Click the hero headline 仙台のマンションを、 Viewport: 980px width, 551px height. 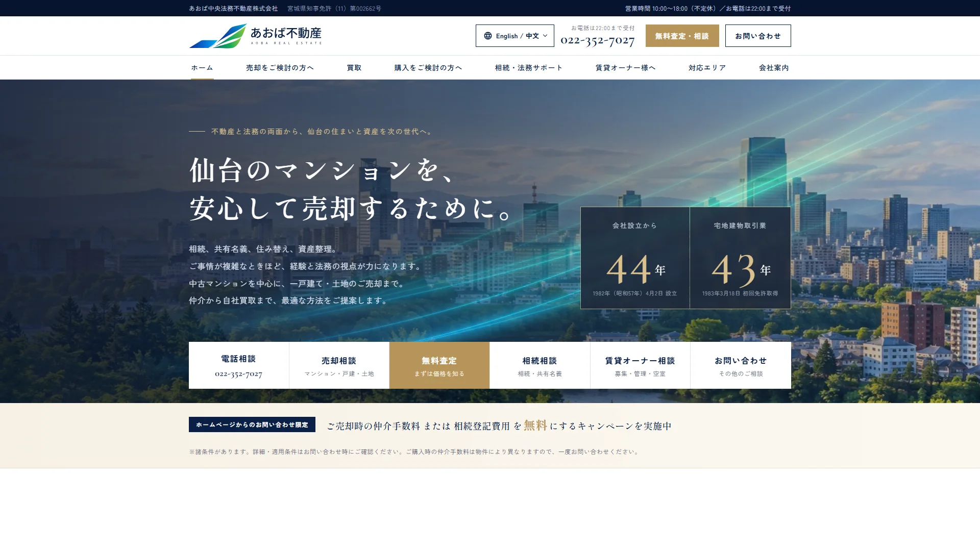(323, 170)
